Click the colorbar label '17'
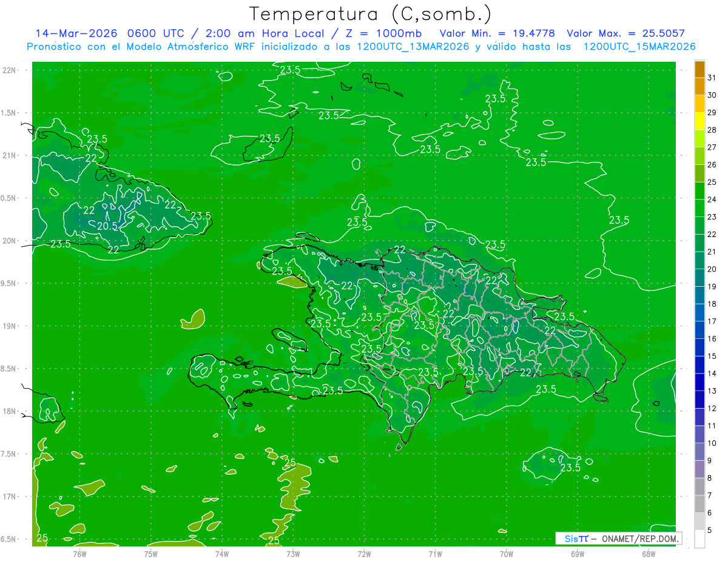 coord(712,321)
